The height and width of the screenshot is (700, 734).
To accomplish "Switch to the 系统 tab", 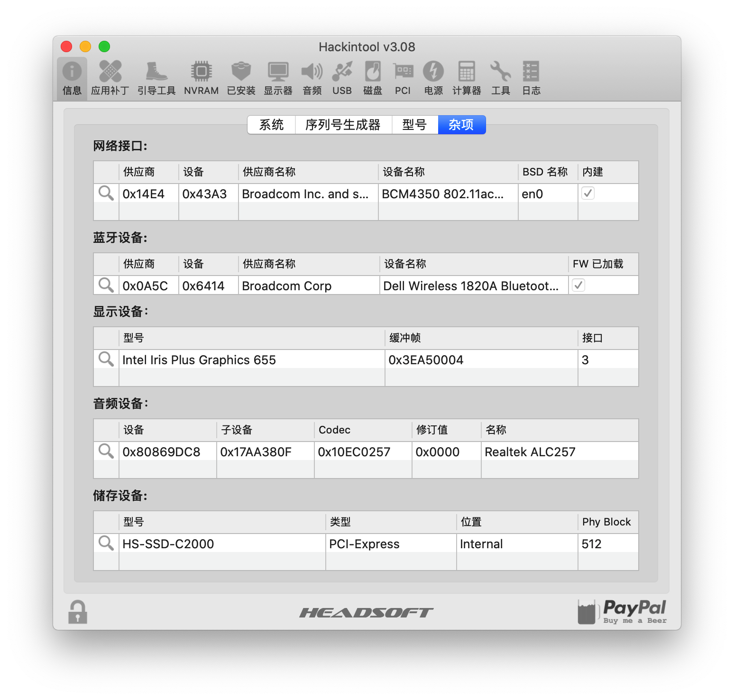I will pos(271,125).
